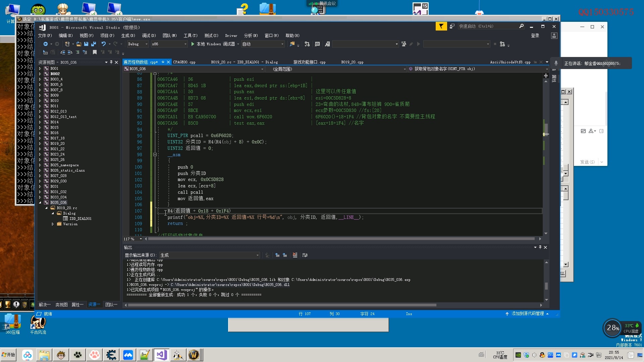The height and width of the screenshot is (362, 644).
Task: Clear all output with the clear icon
Action: click(x=295, y=255)
